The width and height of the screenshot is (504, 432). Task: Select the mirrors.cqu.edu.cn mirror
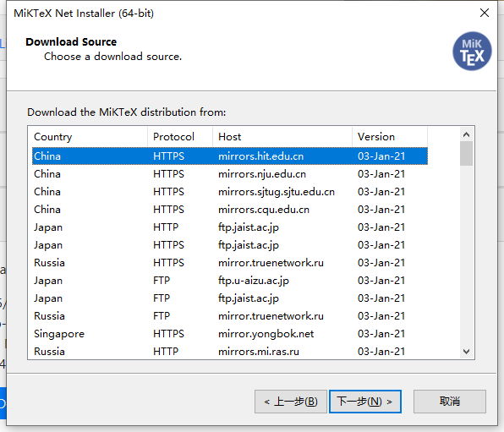[x=230, y=210]
